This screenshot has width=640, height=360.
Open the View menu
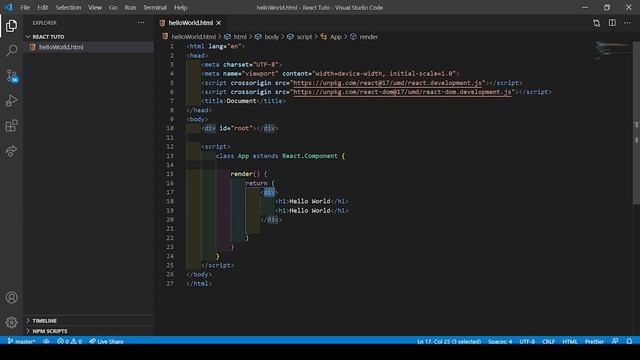click(x=95, y=7)
